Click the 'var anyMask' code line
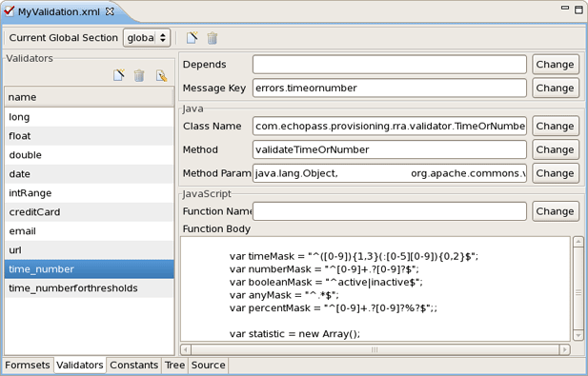Screen dimensions: 588x376 tap(284, 295)
